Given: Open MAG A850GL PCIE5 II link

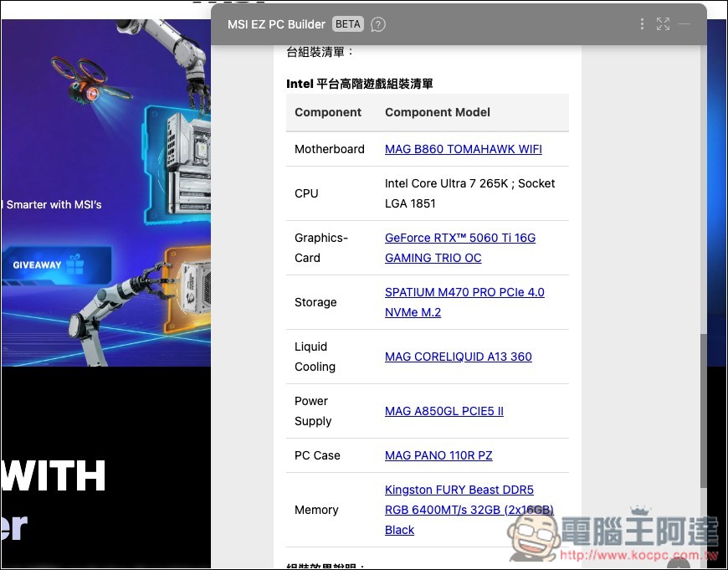Looking at the screenshot, I should tap(443, 411).
